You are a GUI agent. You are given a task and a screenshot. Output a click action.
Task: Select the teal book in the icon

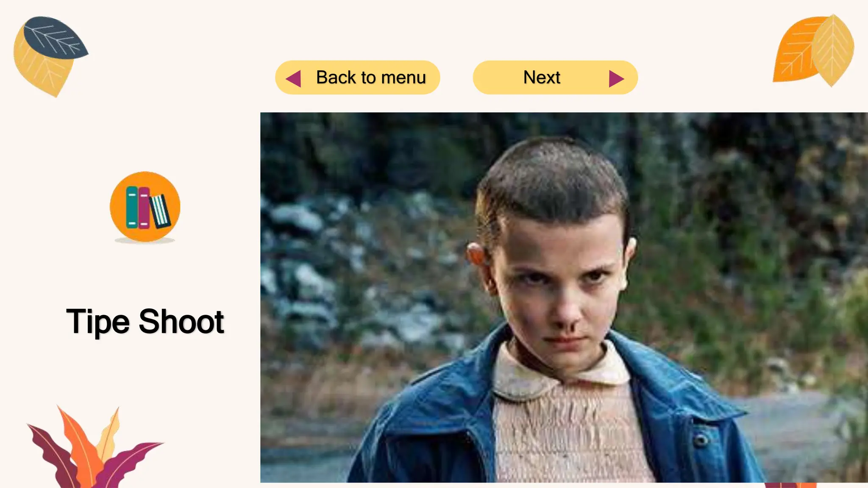[132, 207]
